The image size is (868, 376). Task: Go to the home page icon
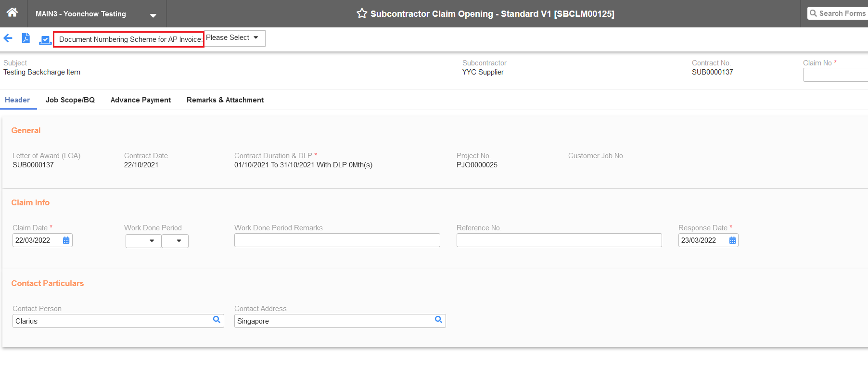click(x=13, y=13)
